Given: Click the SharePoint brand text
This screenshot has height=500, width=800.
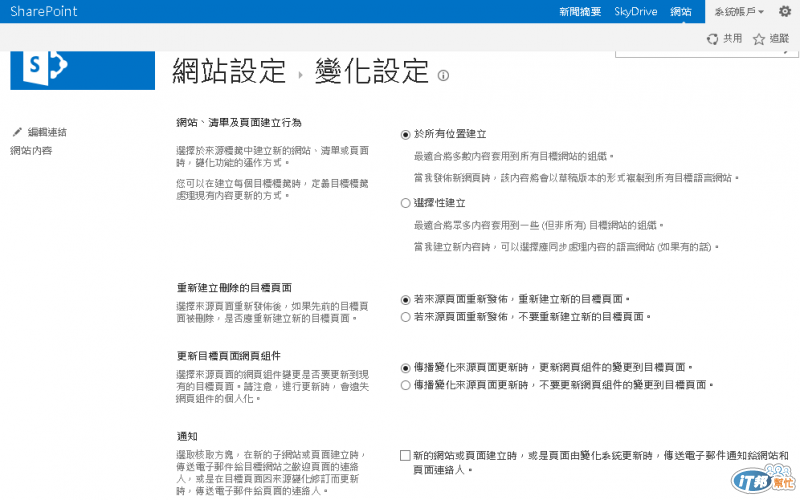Looking at the screenshot, I should click(44, 11).
